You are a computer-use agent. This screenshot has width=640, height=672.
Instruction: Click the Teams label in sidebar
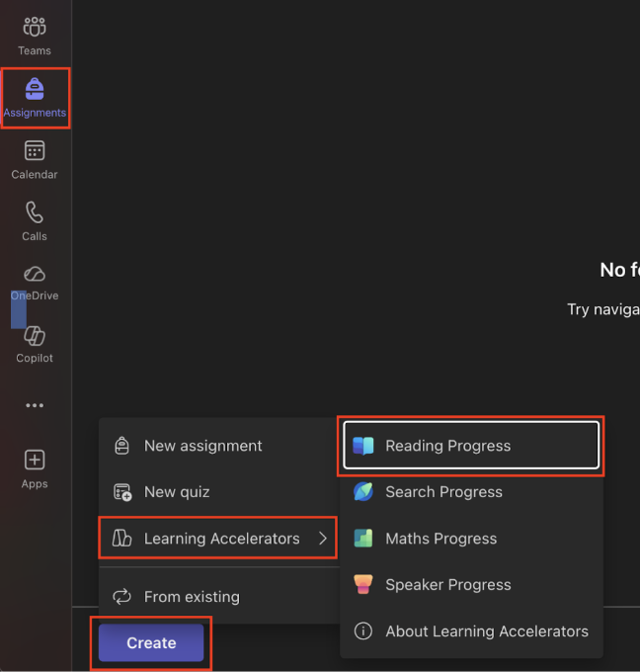click(x=35, y=50)
